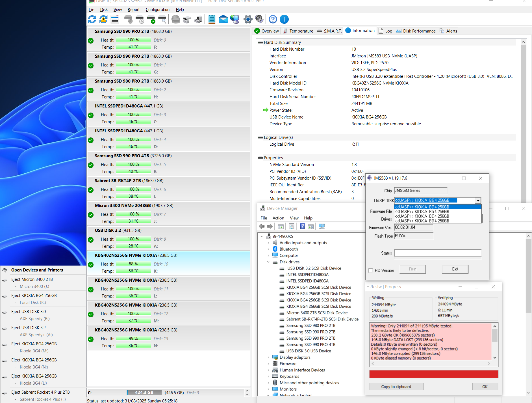The width and height of the screenshot is (532, 403).
Task: Click the disk with magnifier icon
Action: [x=162, y=19]
